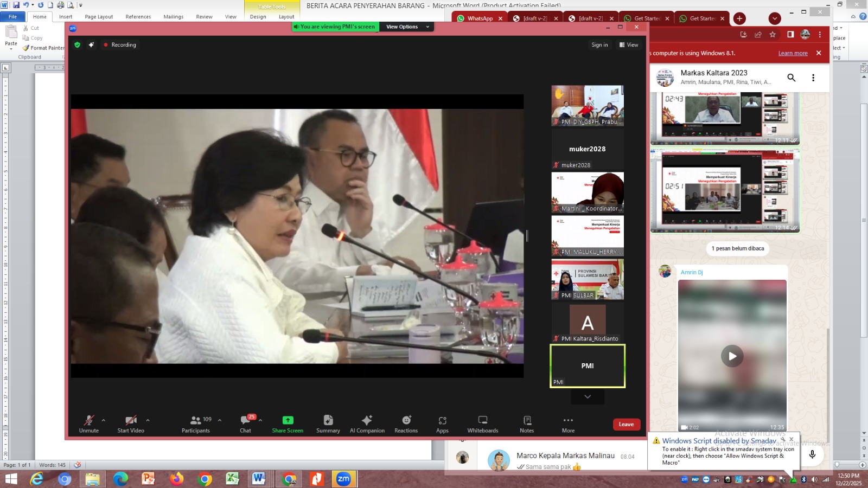
Task: Start video with the camera toggle
Action: [x=131, y=423]
